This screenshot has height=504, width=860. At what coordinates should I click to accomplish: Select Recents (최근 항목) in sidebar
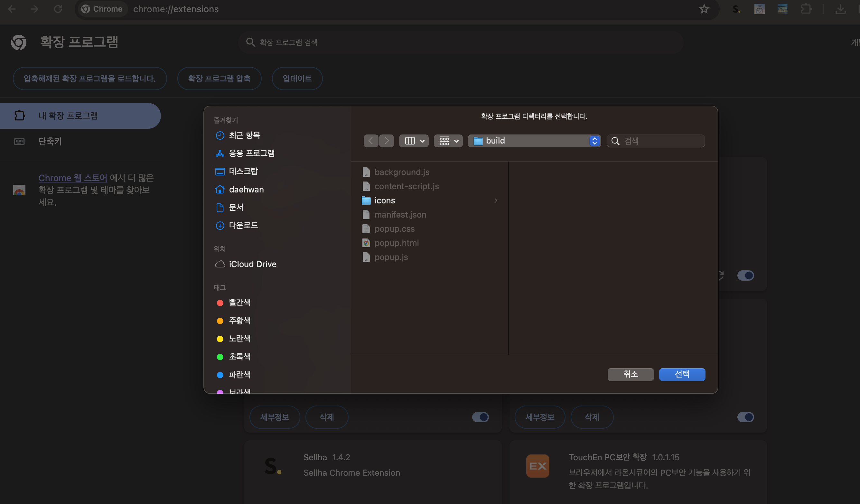[x=244, y=135]
